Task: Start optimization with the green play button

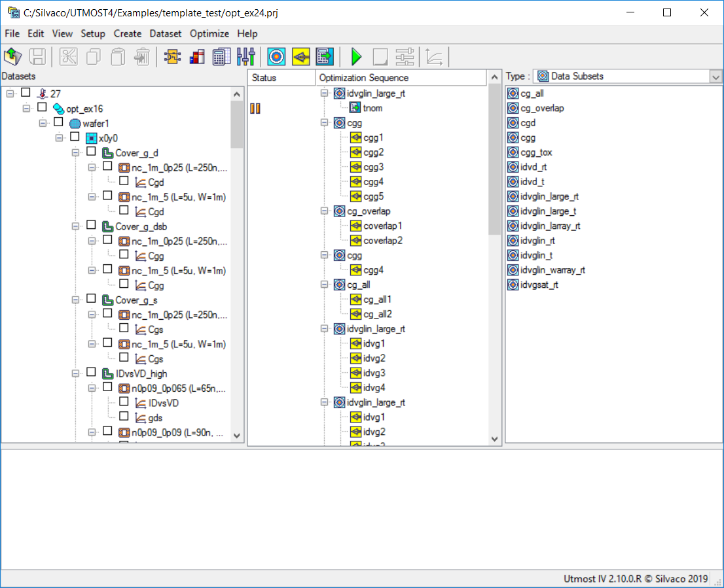Action: (x=356, y=57)
